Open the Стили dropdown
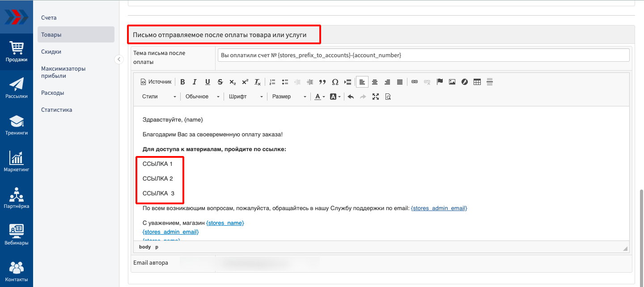Image resolution: width=644 pixels, height=287 pixels. click(x=159, y=97)
